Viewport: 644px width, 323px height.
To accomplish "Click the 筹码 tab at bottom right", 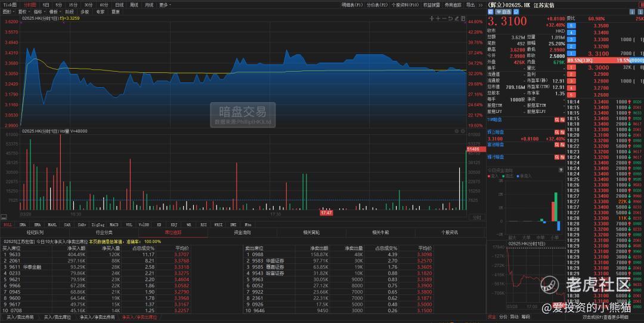I will click(x=525, y=317).
